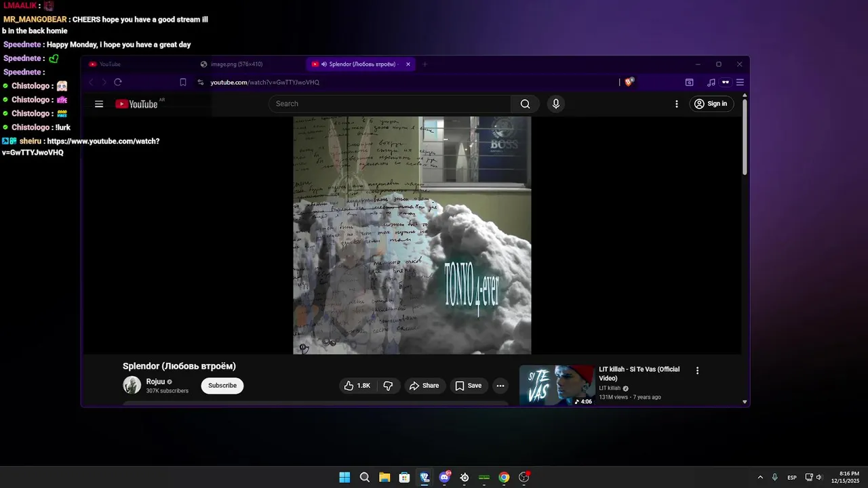Open more actions under the video
Screen dimensions: 868x488
[500, 386]
